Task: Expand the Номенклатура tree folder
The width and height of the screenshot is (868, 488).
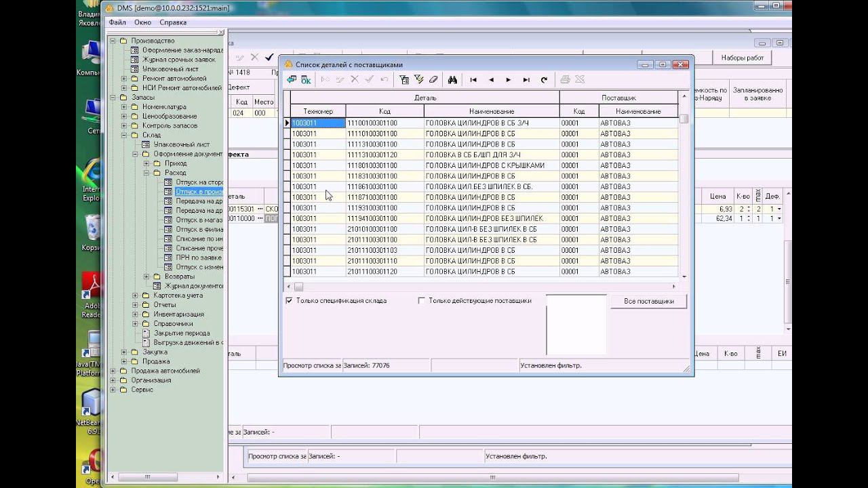Action: pos(124,107)
